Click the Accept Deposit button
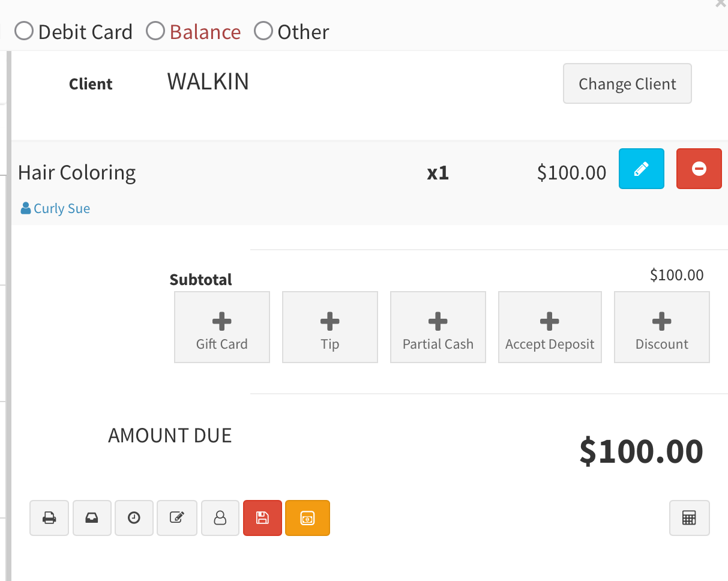This screenshot has height=581, width=728. pyautogui.click(x=550, y=327)
